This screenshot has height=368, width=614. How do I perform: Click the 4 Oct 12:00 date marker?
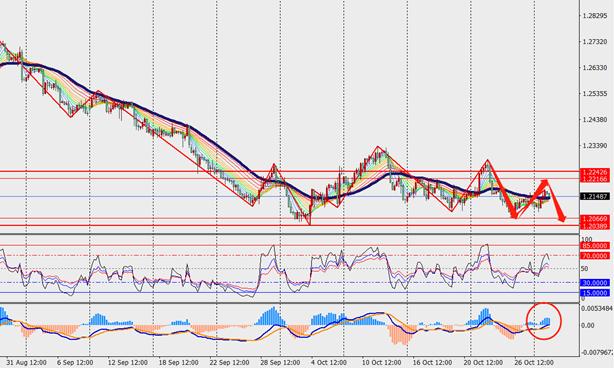coord(329,363)
